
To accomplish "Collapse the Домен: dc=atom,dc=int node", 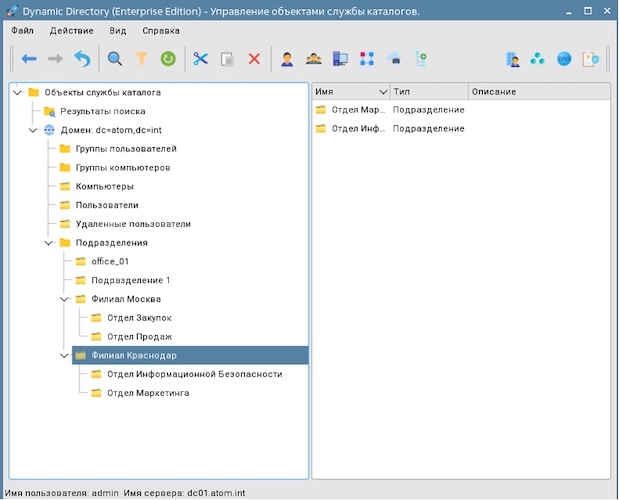I will tap(33, 130).
